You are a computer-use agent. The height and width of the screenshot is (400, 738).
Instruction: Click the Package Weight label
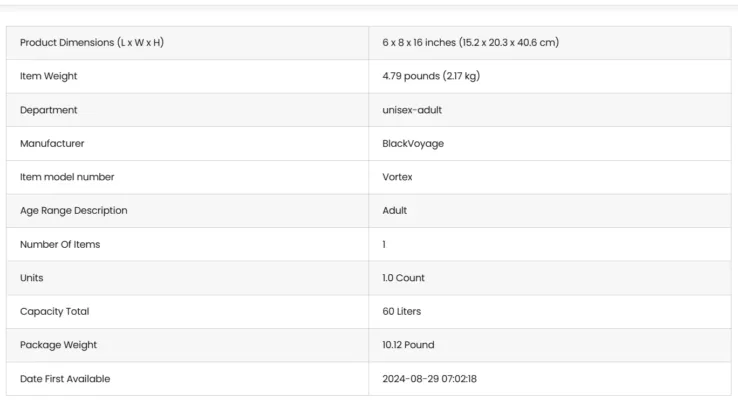click(x=57, y=345)
